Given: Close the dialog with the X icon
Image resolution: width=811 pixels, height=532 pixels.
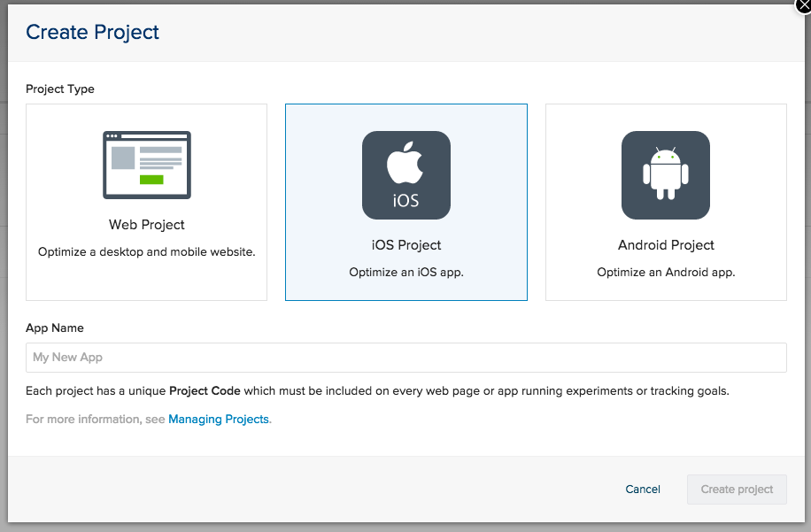Looking at the screenshot, I should pos(804,5).
